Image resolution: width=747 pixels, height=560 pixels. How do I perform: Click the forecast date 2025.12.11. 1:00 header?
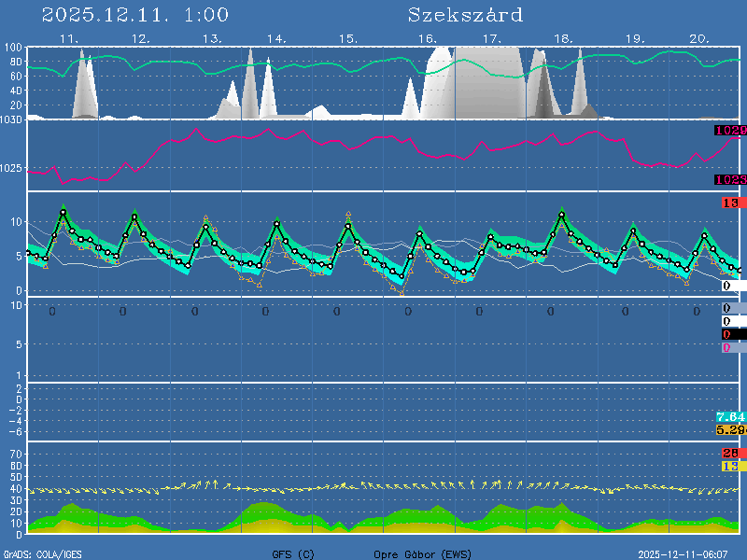coord(135,15)
